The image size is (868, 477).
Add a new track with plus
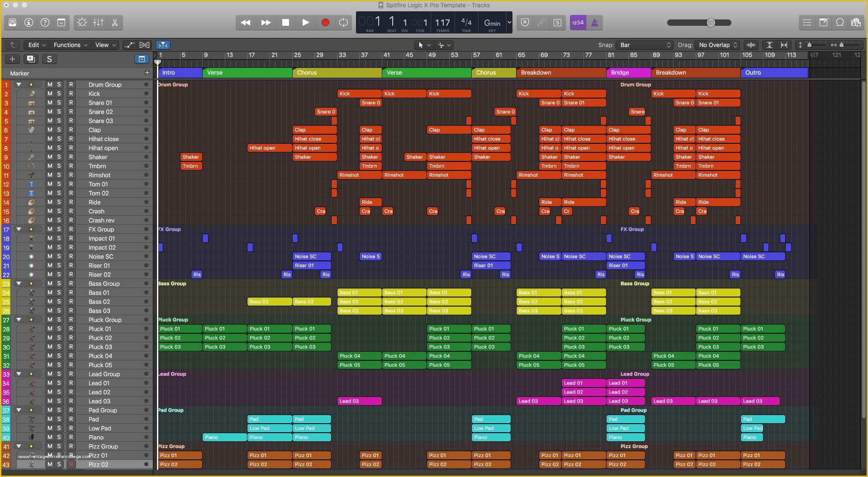(x=13, y=59)
